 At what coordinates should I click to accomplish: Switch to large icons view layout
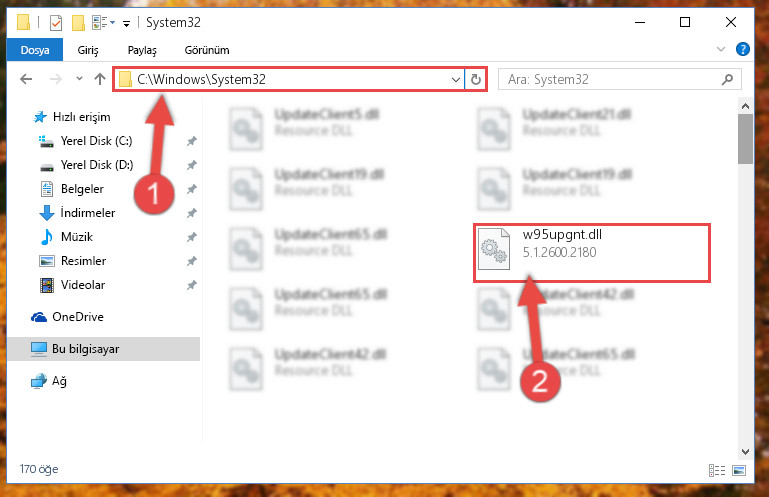click(x=739, y=471)
